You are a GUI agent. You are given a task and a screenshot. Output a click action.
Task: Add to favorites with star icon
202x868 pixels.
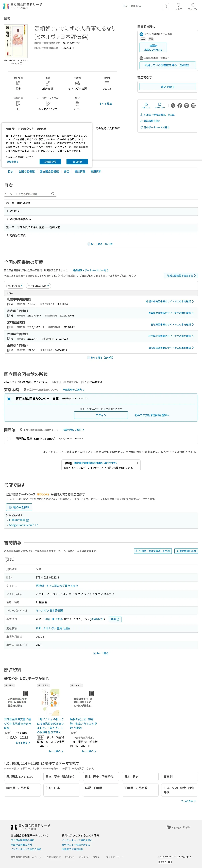pos(146,106)
